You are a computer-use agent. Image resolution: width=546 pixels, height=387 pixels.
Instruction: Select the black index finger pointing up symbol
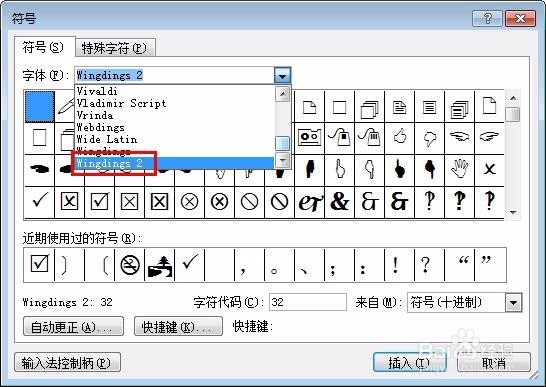click(x=399, y=170)
